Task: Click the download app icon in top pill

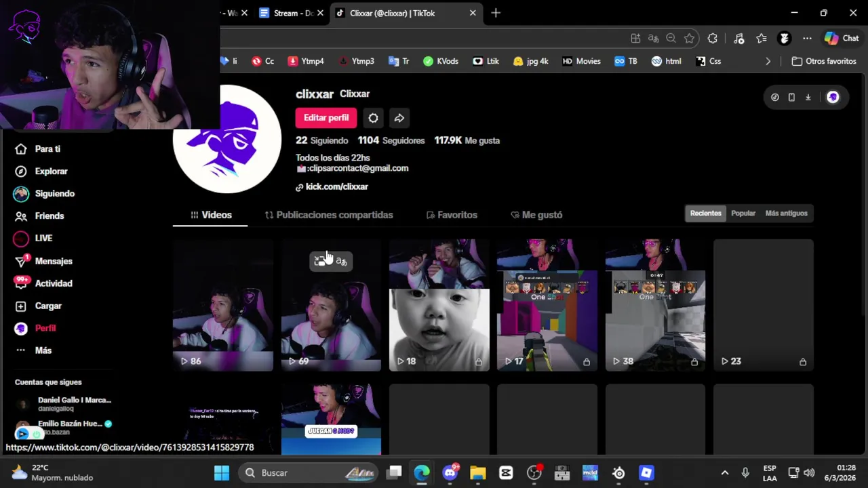Action: [808, 98]
